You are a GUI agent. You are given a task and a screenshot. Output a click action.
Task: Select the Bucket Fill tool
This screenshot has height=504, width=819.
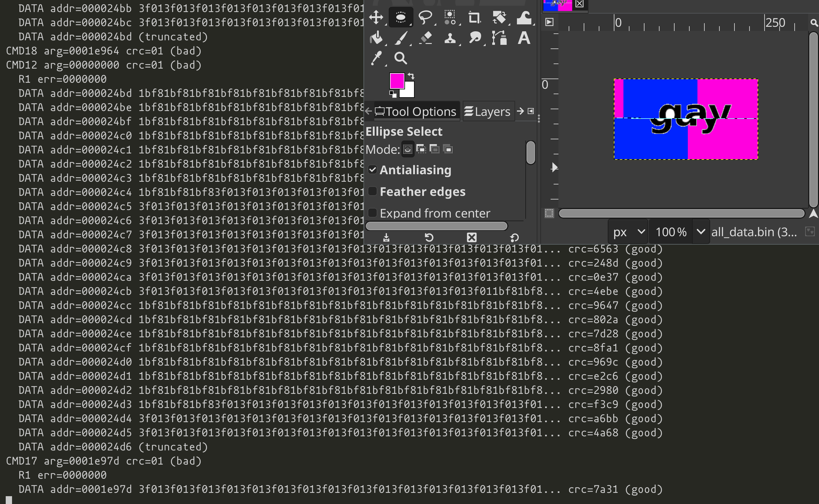(x=376, y=38)
